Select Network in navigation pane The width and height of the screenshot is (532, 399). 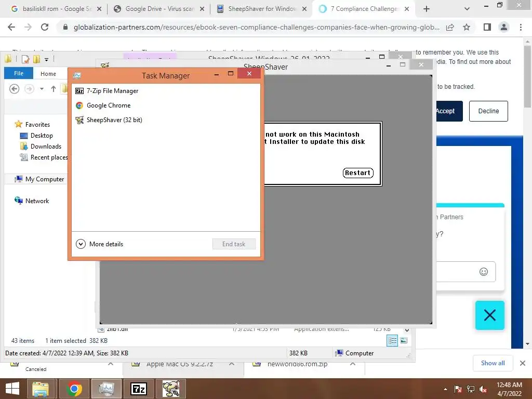click(x=32, y=201)
